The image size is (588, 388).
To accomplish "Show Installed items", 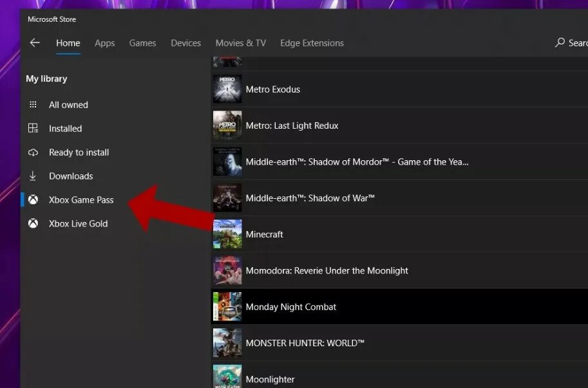I will [65, 129].
